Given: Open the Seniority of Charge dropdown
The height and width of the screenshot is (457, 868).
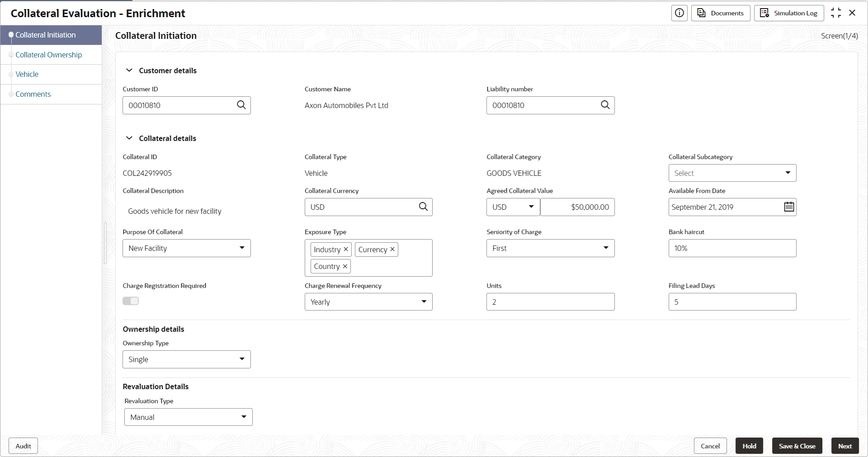Looking at the screenshot, I should coord(551,248).
